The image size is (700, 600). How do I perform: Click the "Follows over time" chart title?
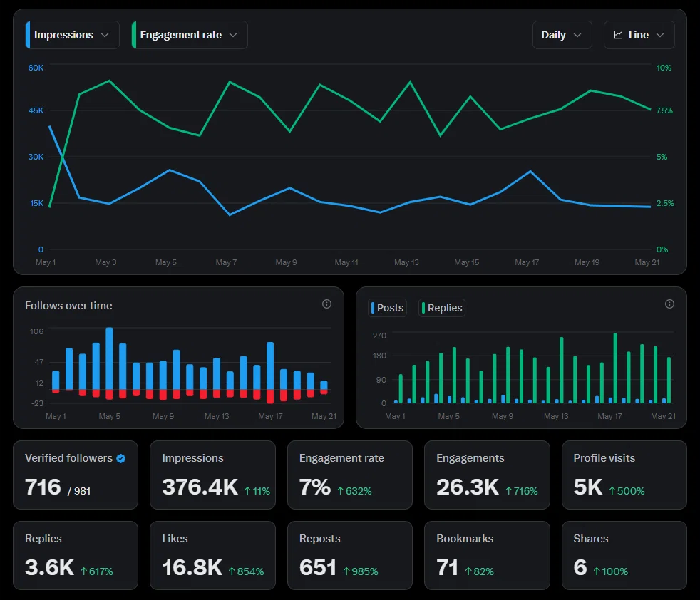(68, 306)
